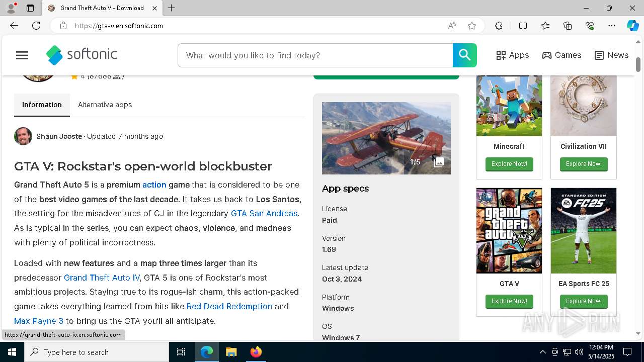
Task: Click the address bar URL
Action: point(119,26)
